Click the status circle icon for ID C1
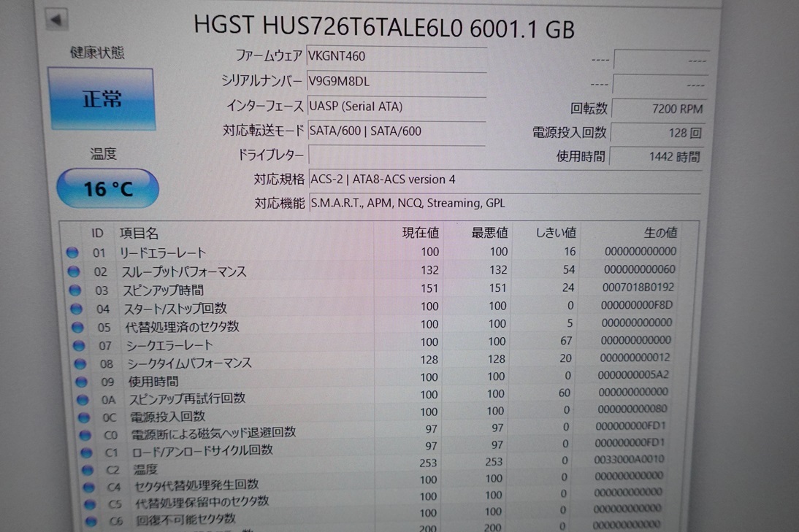This screenshot has width=799, height=532. click(87, 452)
